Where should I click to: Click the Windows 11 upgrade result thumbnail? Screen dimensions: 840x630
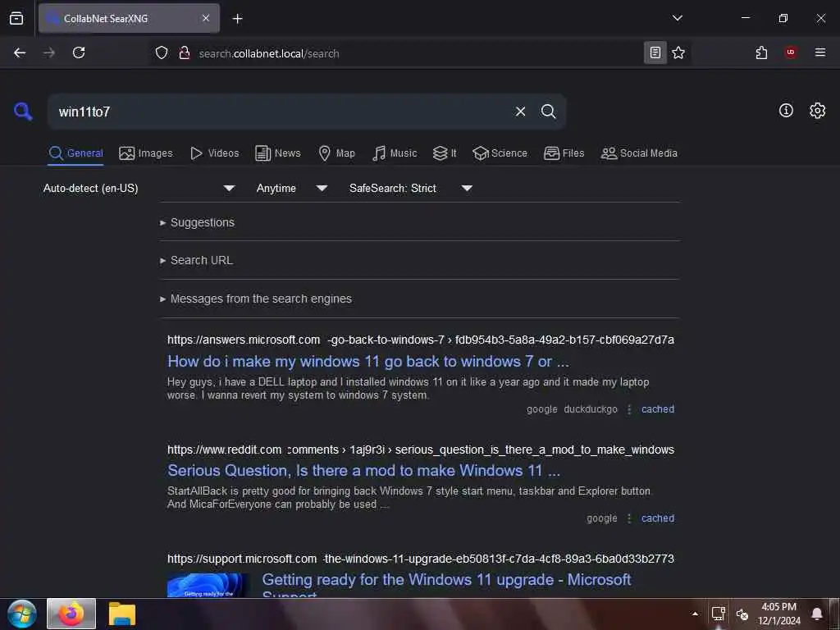208,585
